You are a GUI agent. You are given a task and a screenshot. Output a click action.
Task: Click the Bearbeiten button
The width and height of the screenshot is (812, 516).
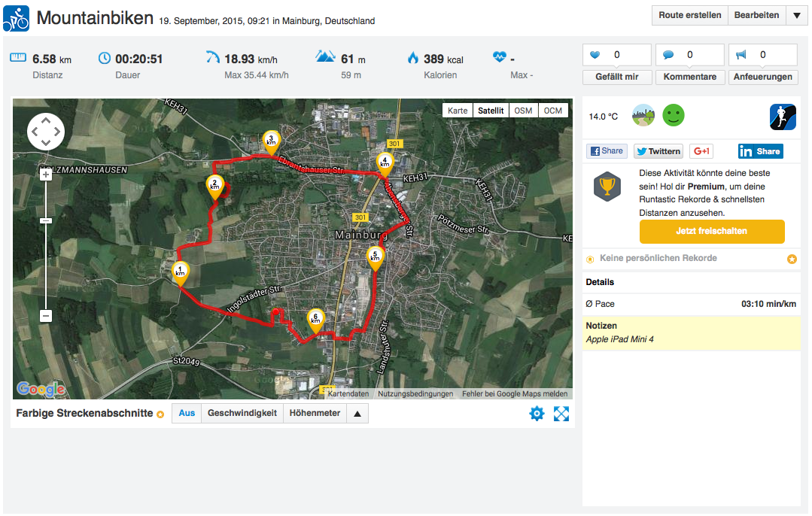(756, 15)
